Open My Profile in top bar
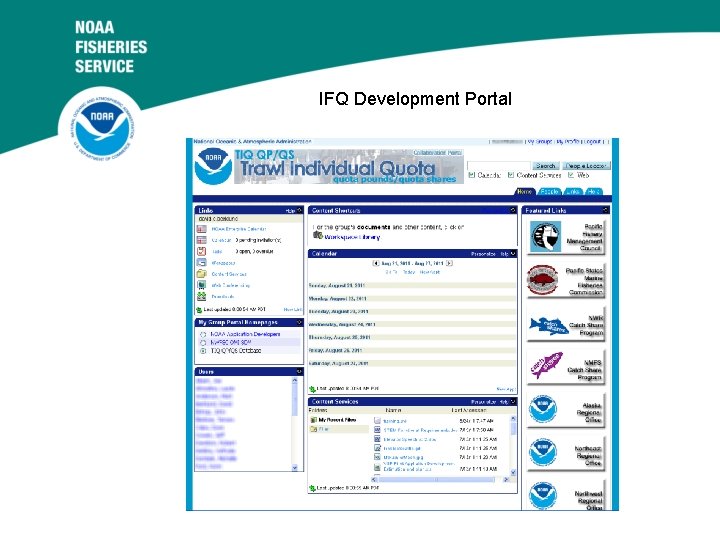The height and width of the screenshot is (540, 720). 568,142
